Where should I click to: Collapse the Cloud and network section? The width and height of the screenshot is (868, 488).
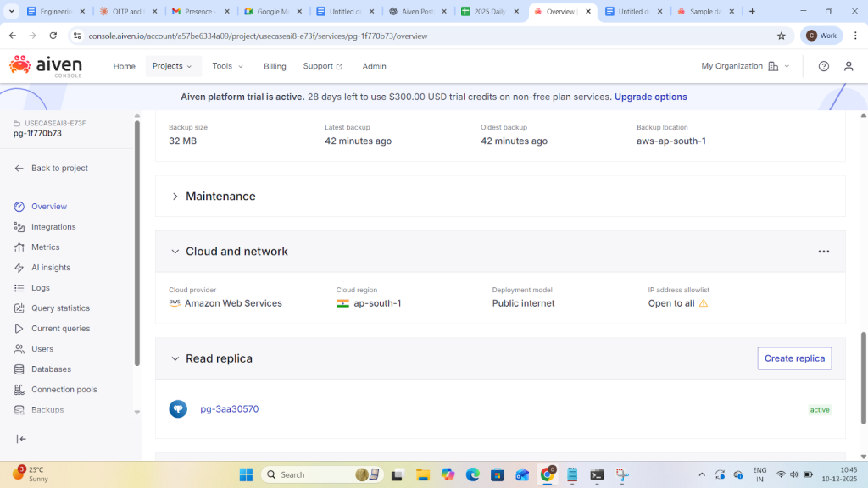(175, 252)
